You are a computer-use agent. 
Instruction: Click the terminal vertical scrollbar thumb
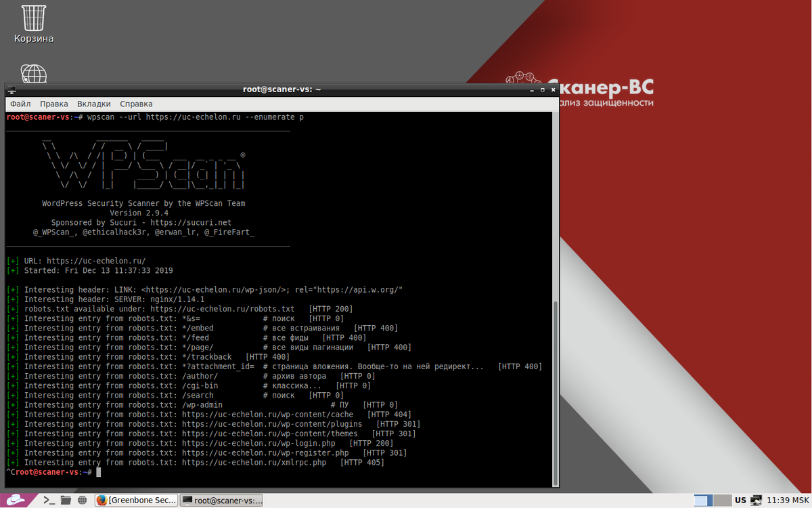(x=556, y=393)
